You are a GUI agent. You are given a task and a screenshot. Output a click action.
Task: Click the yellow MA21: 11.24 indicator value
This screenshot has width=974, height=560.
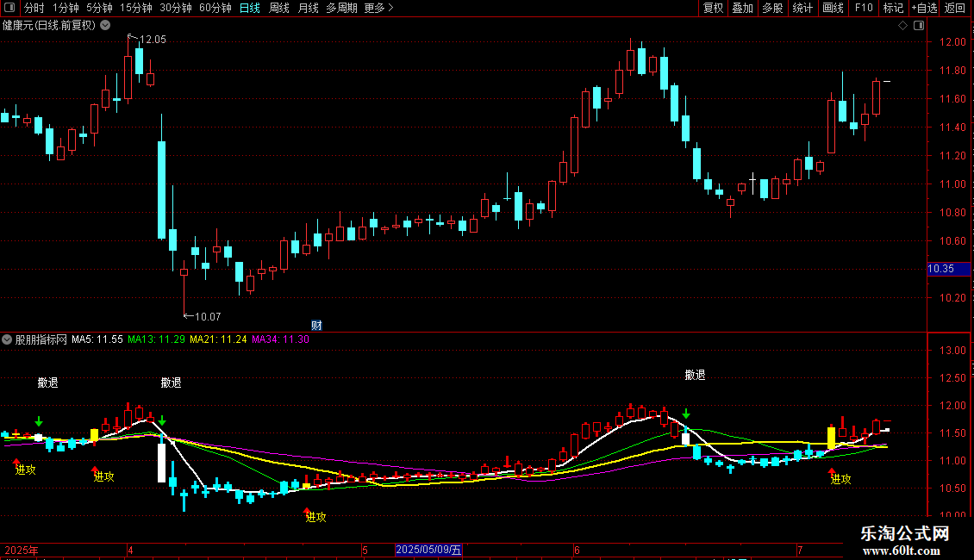coord(218,339)
